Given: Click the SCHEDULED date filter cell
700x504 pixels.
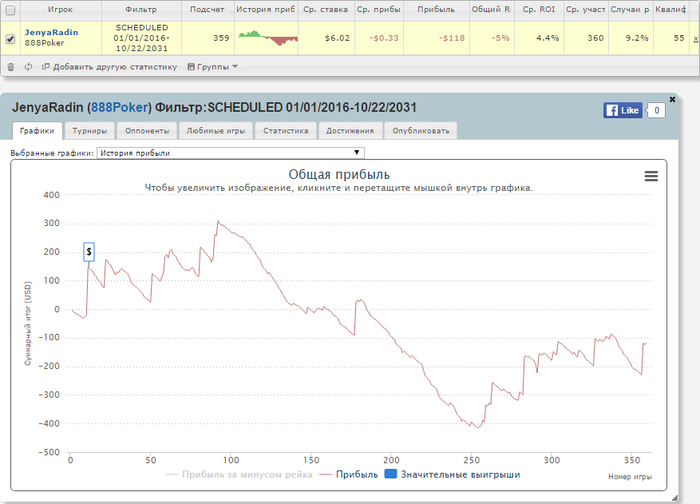Looking at the screenshot, I should [142, 38].
